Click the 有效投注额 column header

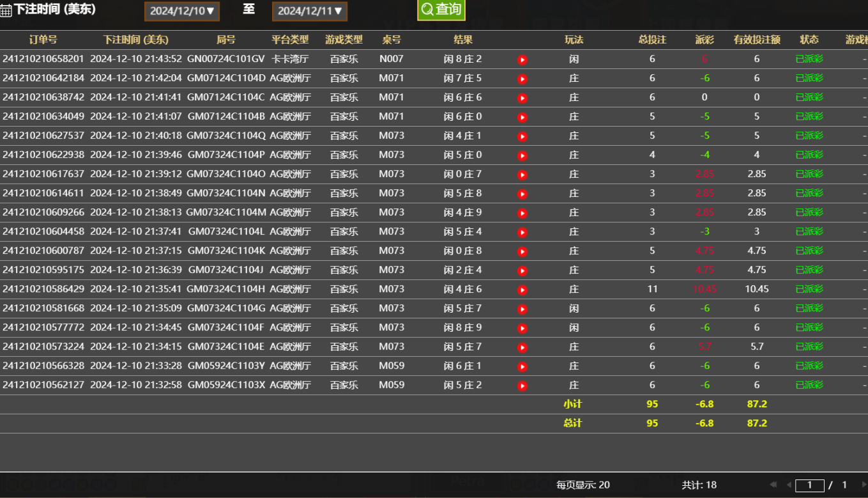(757, 40)
